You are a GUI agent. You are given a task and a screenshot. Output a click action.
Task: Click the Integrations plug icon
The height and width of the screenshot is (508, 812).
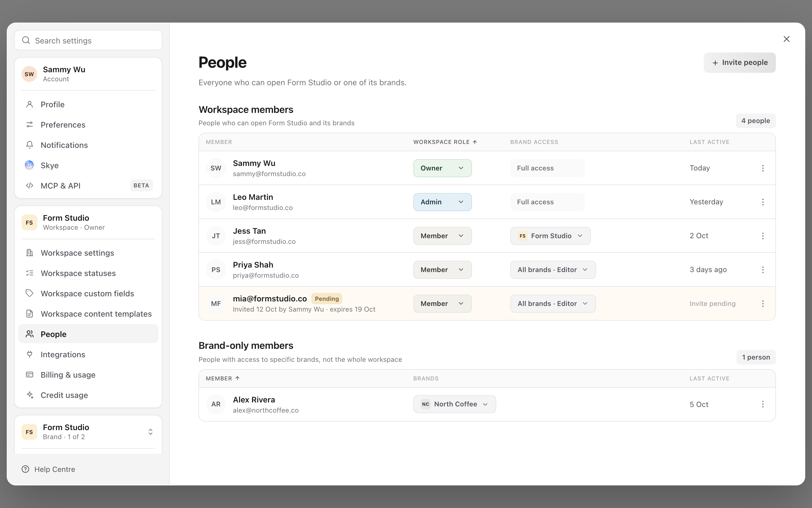tap(30, 354)
